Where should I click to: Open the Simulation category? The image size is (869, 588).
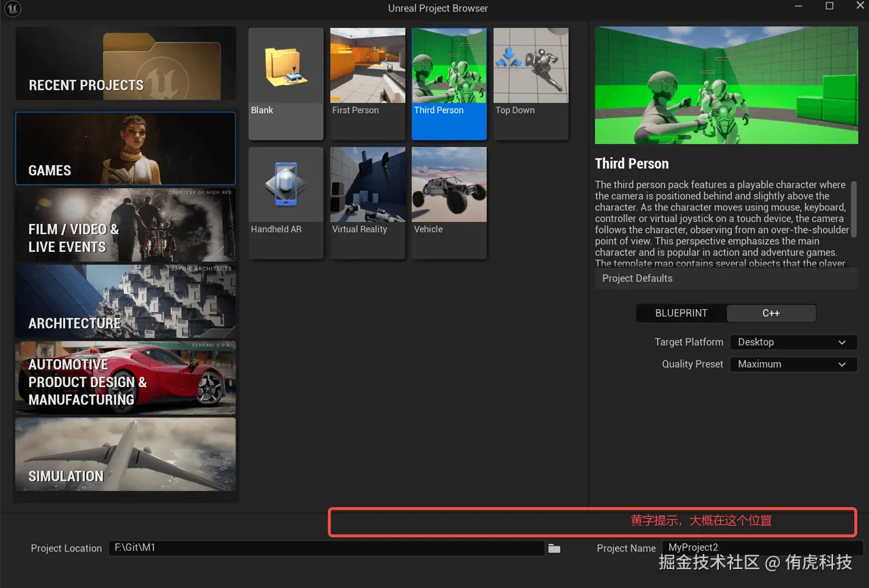(126, 454)
